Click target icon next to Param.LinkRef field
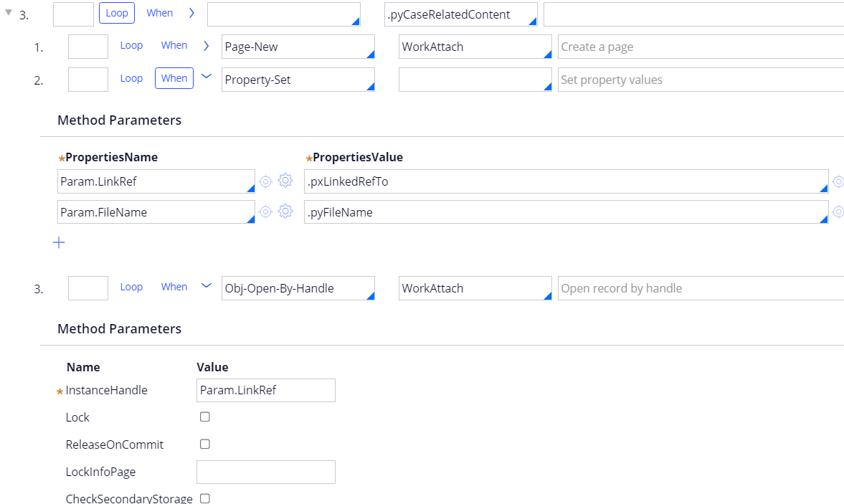The width and height of the screenshot is (844, 504). pyautogui.click(x=265, y=181)
